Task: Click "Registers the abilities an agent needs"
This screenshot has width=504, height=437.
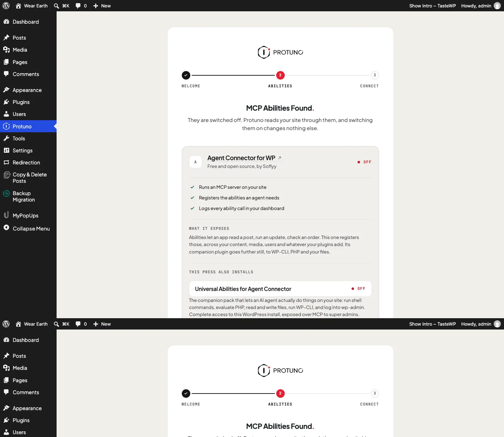Action: click(x=239, y=198)
